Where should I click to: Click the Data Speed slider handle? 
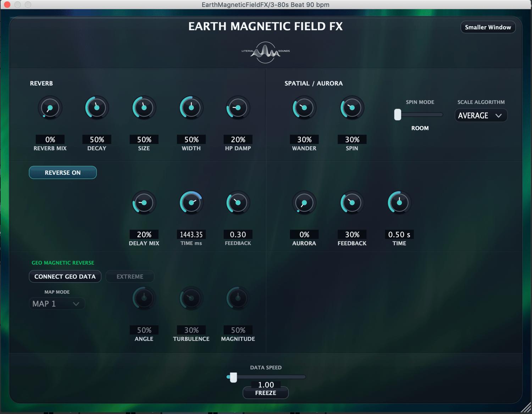pos(233,377)
